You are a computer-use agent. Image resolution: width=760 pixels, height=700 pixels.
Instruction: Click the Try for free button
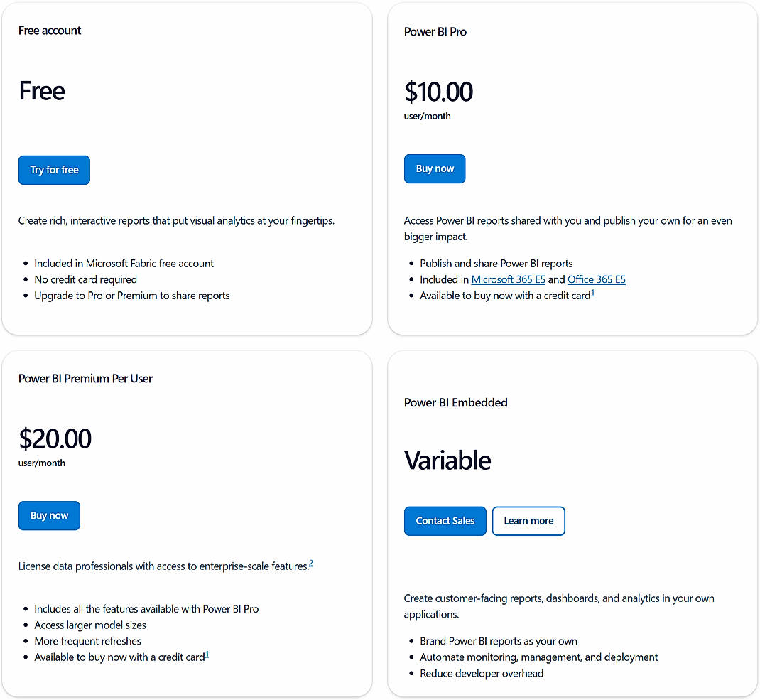(54, 170)
